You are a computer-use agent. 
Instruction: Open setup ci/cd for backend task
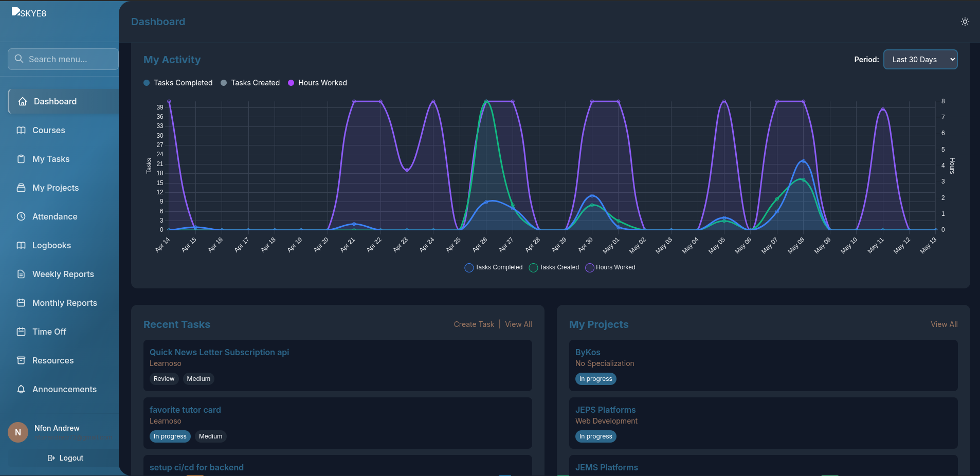(196, 467)
